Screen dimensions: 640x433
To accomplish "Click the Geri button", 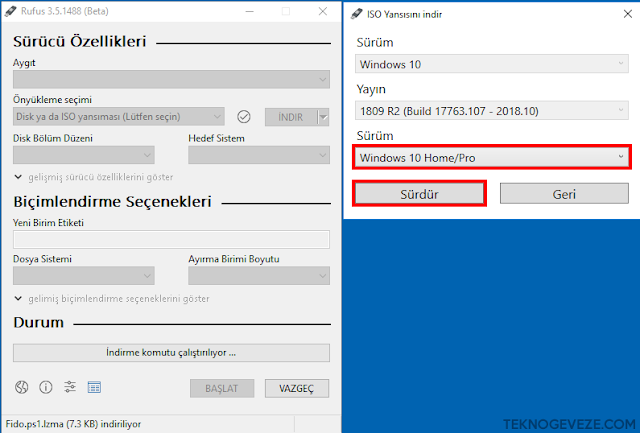I will (564, 194).
